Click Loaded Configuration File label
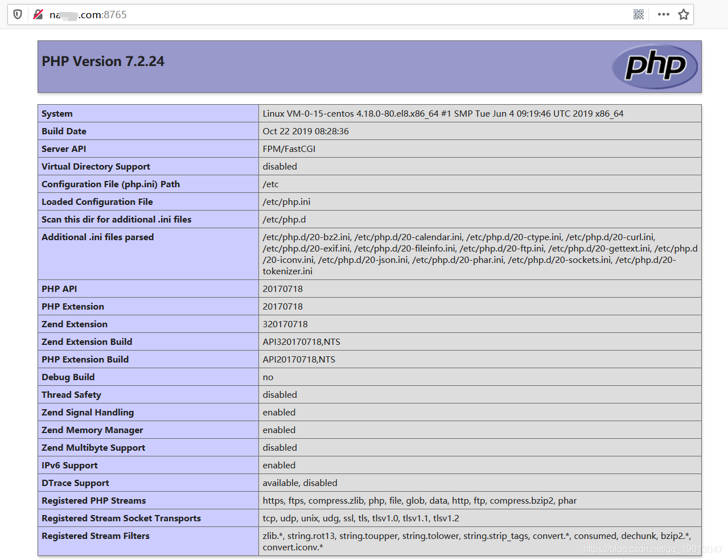 point(97,202)
